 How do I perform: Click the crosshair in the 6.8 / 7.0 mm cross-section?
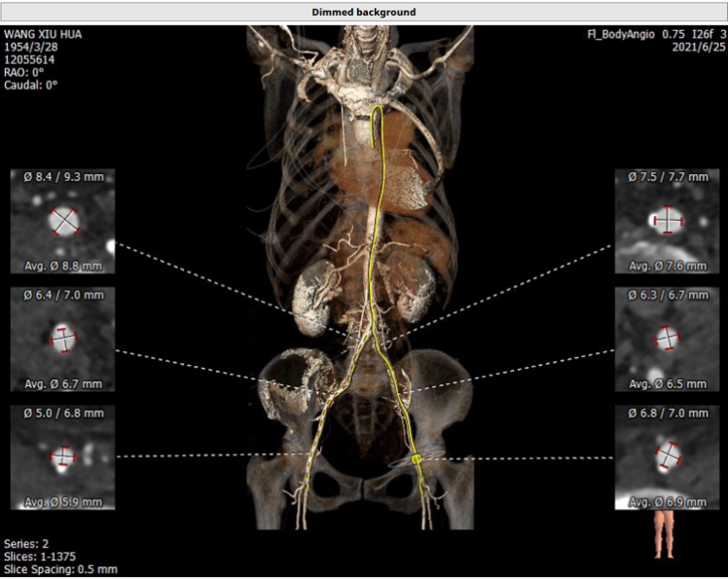pos(668,456)
